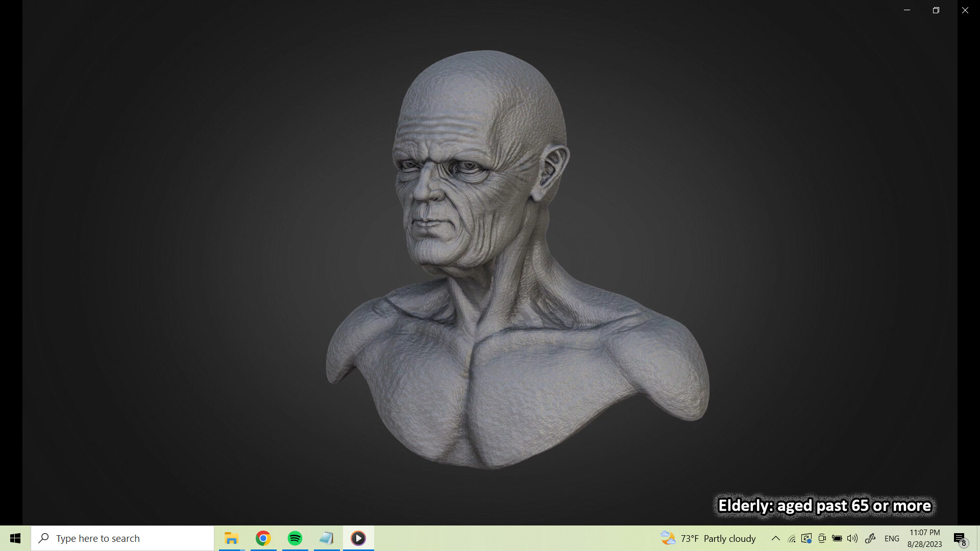
Task: Open the Start menu
Action: [15, 538]
